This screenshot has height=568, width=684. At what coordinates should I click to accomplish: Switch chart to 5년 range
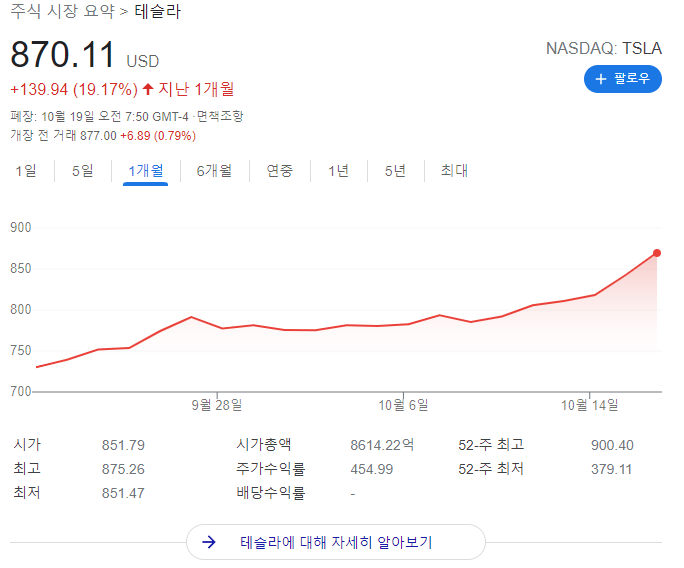[395, 171]
